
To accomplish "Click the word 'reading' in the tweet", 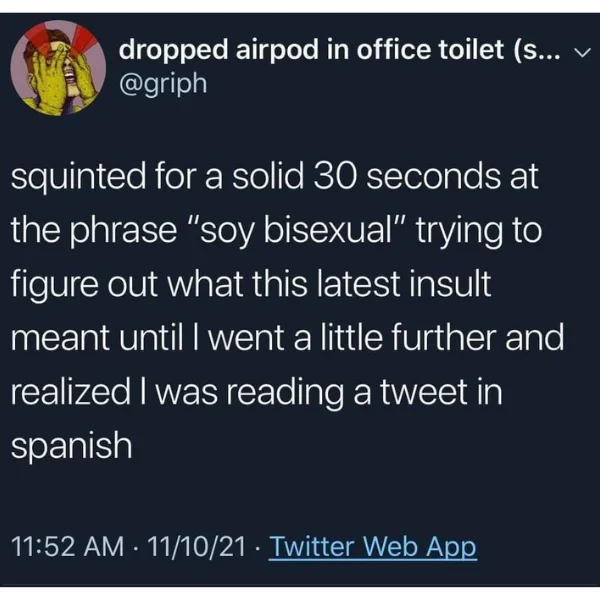I will click(x=285, y=394).
